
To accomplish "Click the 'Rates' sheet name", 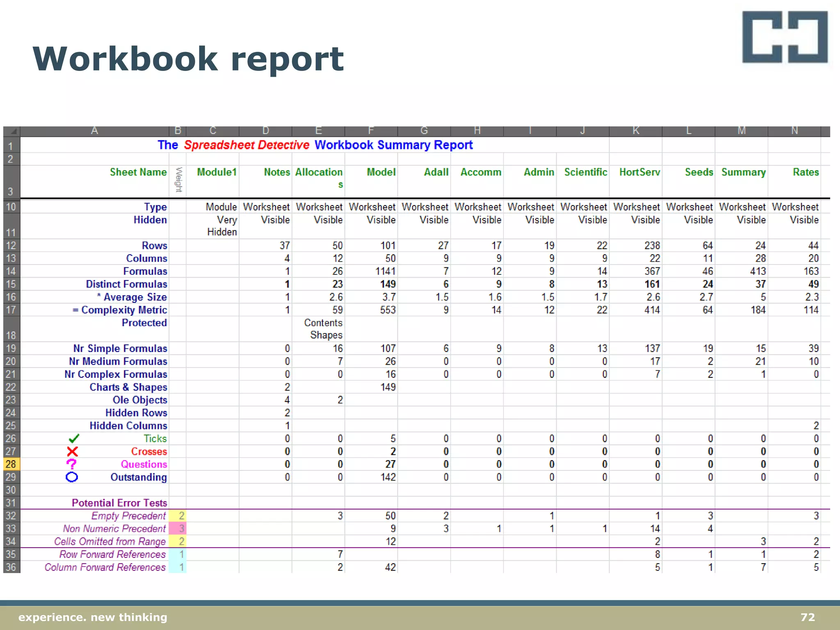I will (806, 172).
